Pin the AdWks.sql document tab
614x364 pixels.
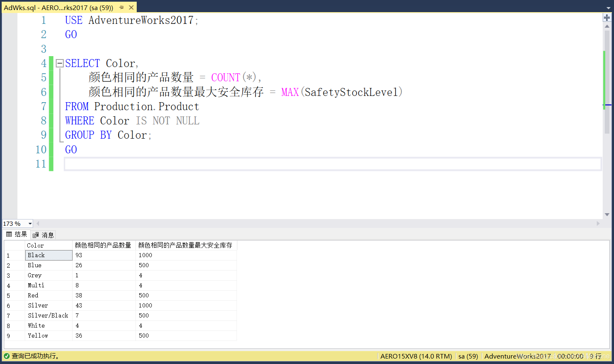pyautogui.click(x=122, y=8)
